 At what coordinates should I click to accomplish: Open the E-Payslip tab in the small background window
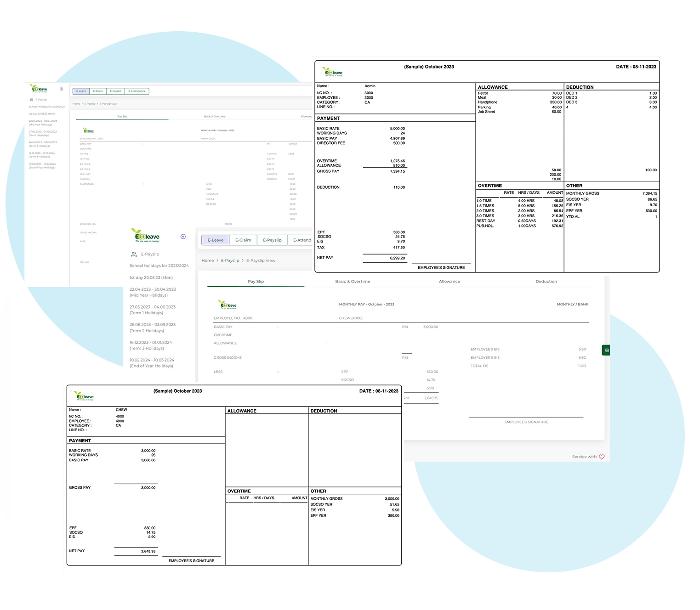pyautogui.click(x=115, y=91)
